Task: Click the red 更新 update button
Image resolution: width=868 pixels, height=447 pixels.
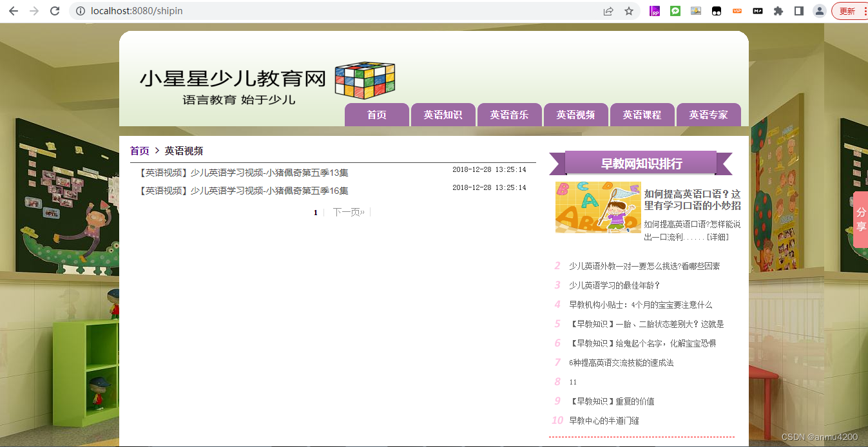Action: point(849,11)
